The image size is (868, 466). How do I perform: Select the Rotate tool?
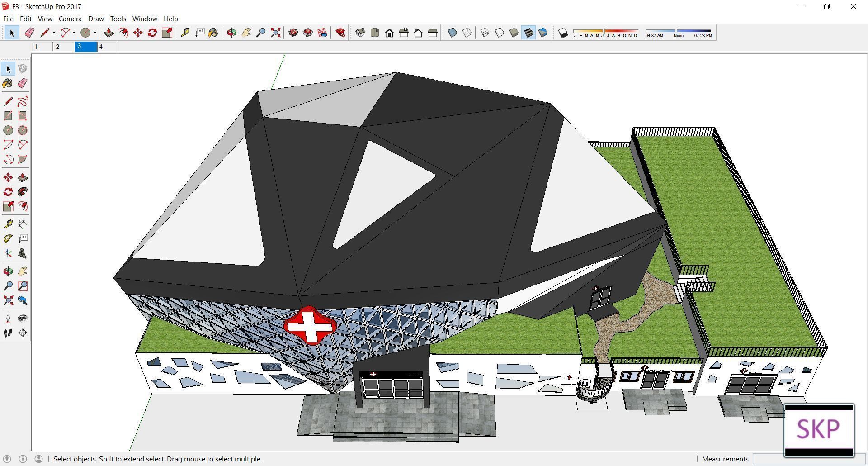(x=152, y=33)
